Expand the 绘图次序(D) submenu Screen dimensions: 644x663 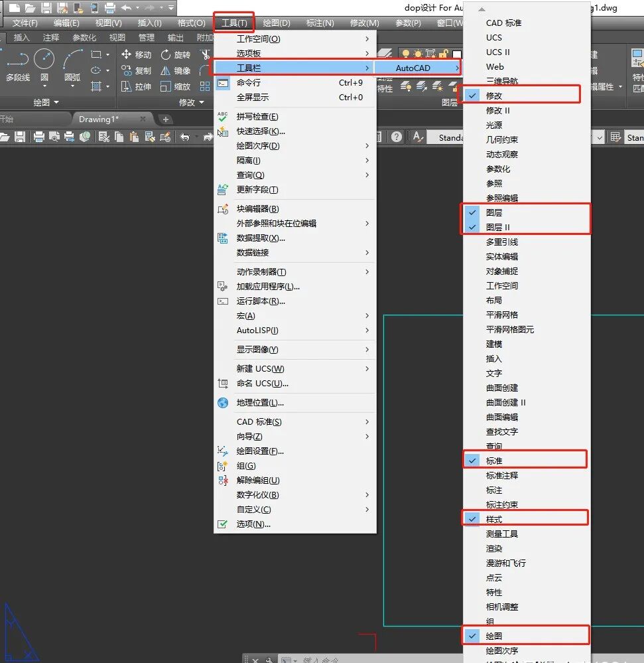[x=295, y=145]
